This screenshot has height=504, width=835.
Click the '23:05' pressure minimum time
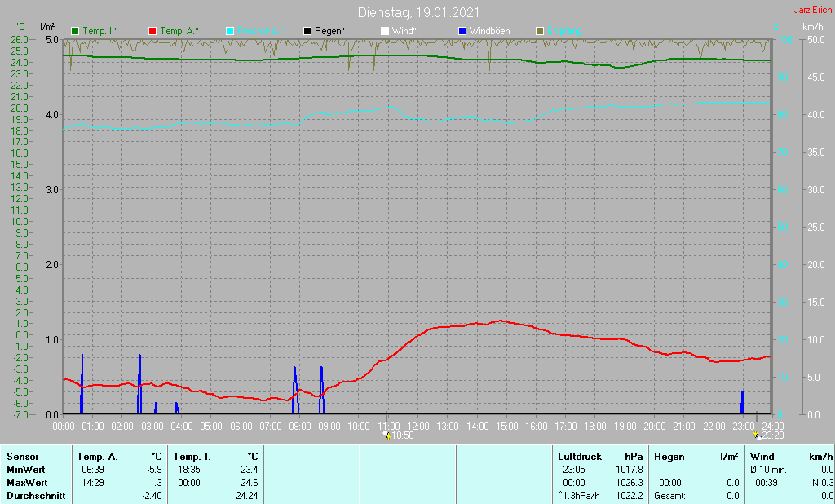tap(573, 470)
